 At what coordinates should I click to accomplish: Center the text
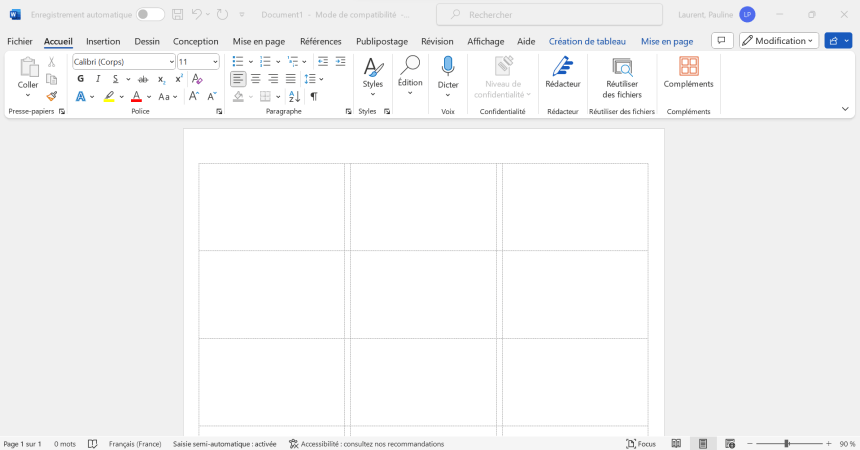pyautogui.click(x=256, y=79)
